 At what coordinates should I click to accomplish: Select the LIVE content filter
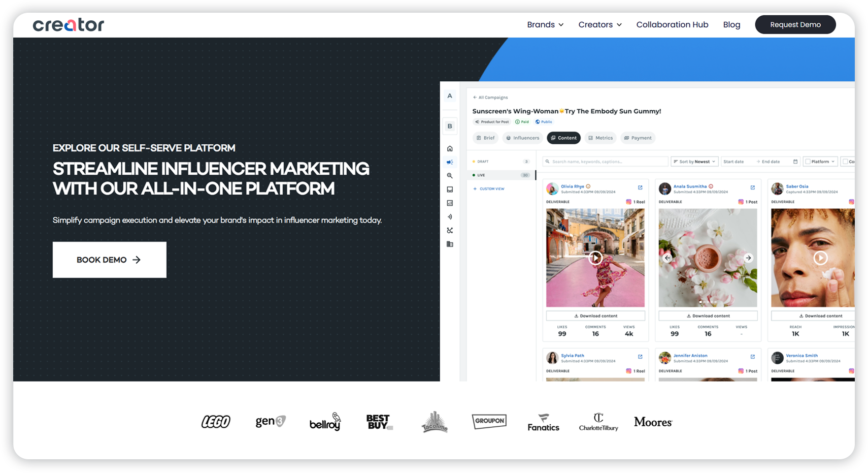[481, 175]
